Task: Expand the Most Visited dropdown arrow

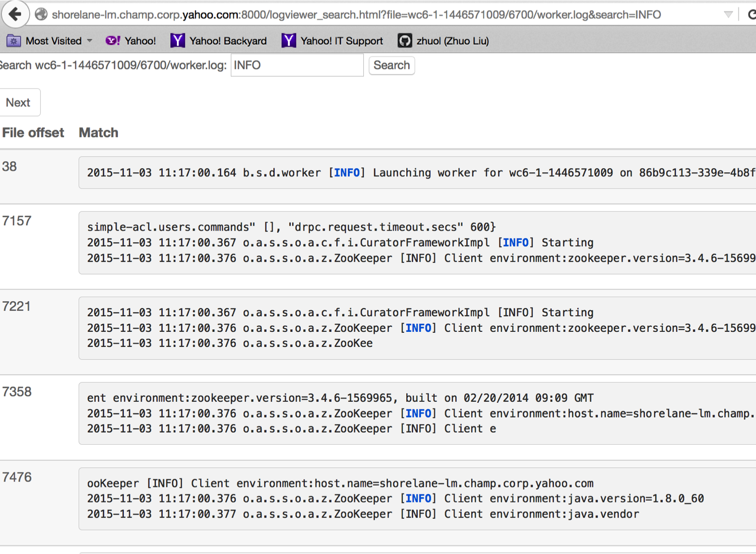Action: (x=90, y=41)
